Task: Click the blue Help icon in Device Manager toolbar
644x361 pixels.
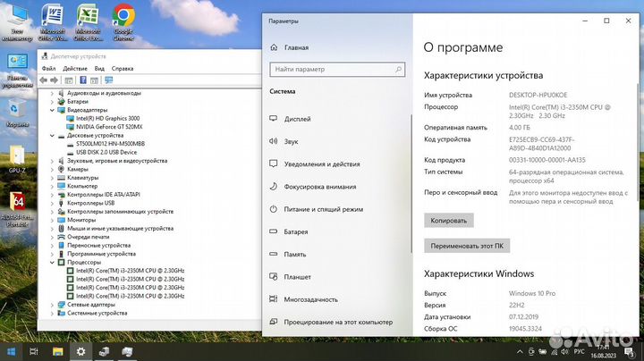Action: [x=83, y=80]
